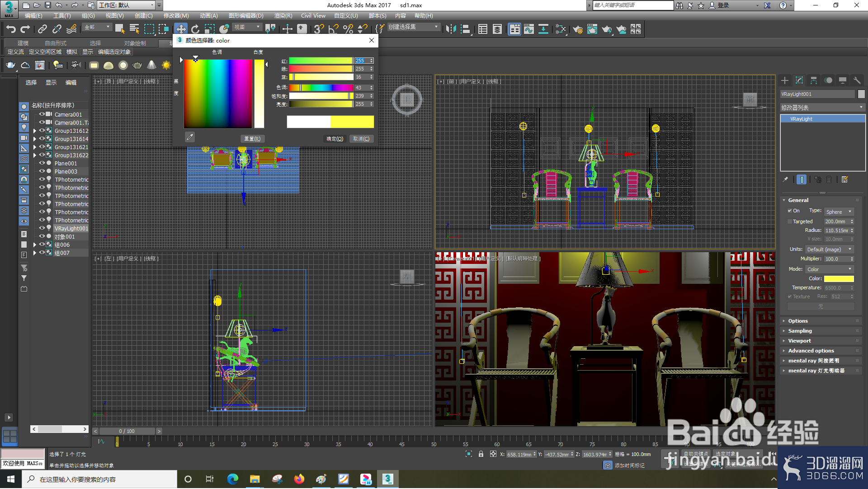Viewport: 868px width, 489px height.
Task: Toggle the Angle Snap icon
Action: pos(334,29)
